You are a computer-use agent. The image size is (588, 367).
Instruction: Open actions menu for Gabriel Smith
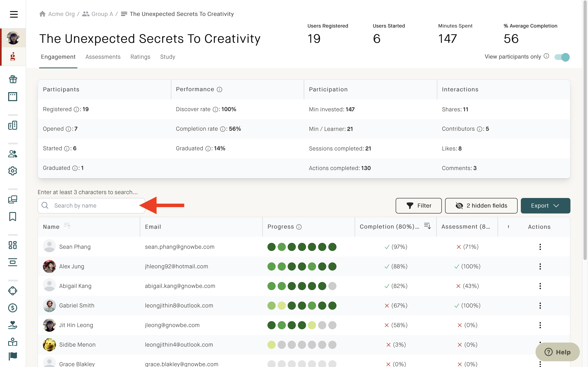540,306
